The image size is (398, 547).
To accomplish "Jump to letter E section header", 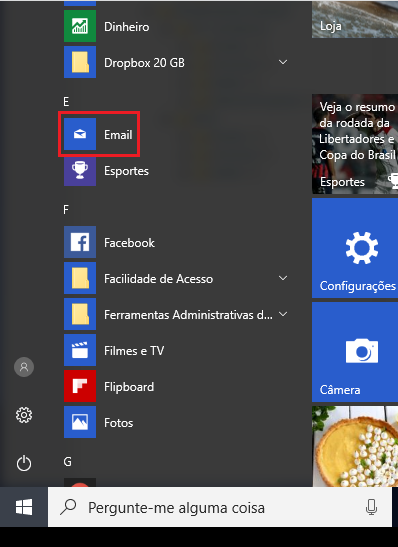I will tap(66, 102).
